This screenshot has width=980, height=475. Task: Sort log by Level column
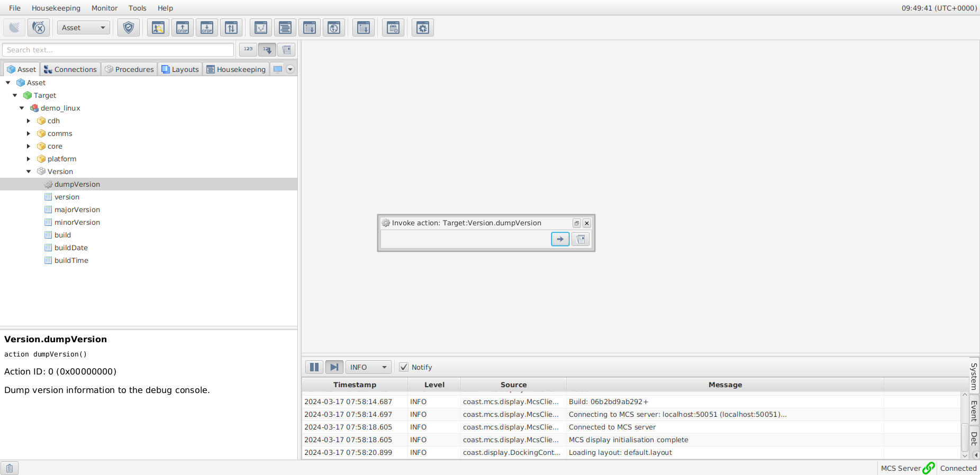click(434, 385)
